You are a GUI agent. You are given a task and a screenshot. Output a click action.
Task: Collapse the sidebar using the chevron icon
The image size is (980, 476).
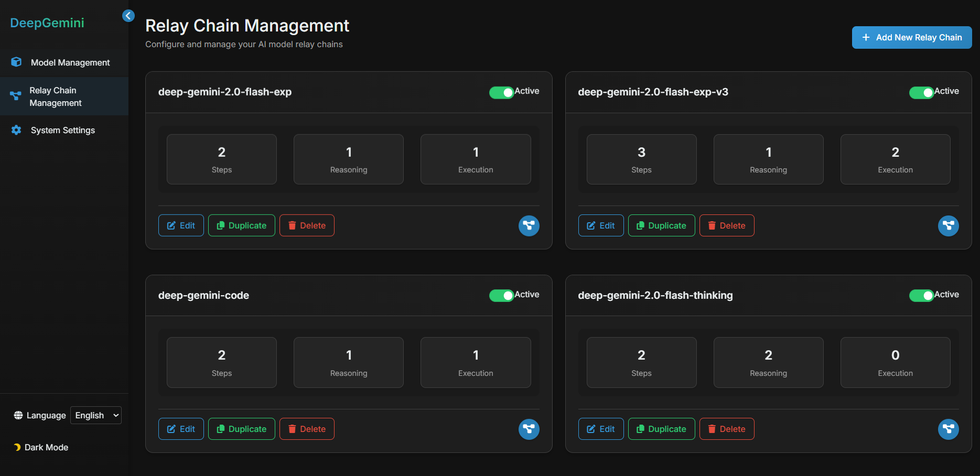[128, 16]
